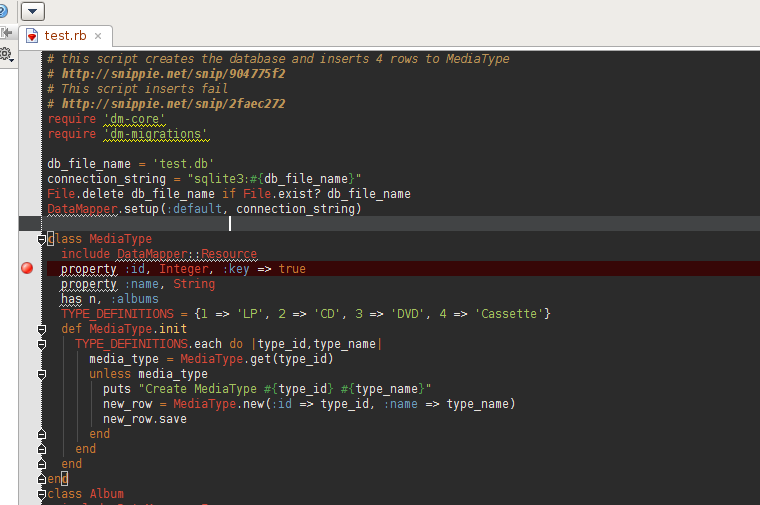This screenshot has width=760, height=505.
Task: Click Integer type in property :id line
Action: pos(183,269)
